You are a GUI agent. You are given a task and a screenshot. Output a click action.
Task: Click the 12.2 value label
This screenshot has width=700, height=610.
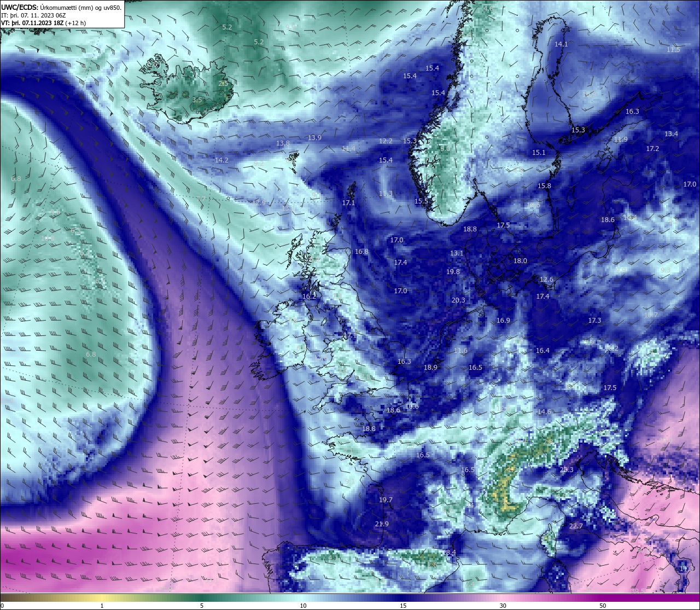point(386,141)
